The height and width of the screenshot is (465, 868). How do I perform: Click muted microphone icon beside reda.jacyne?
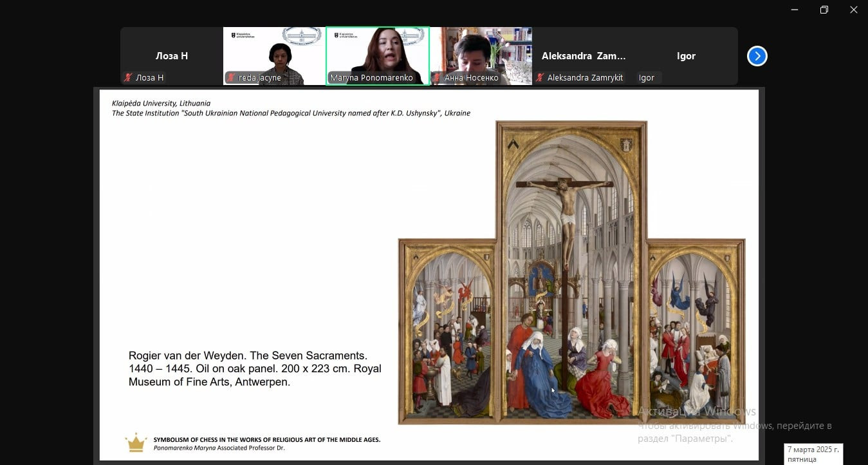(x=231, y=78)
